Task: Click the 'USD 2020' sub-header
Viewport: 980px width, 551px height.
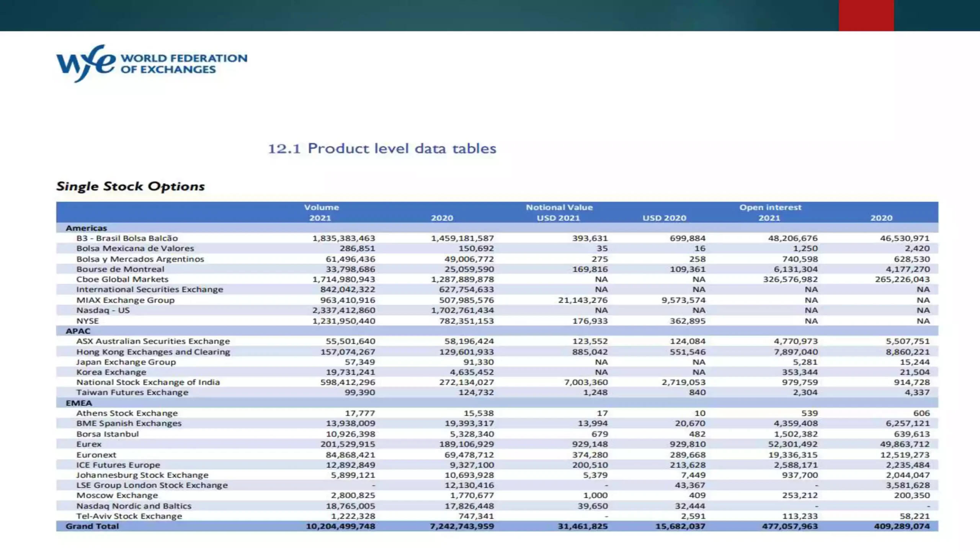Action: 665,218
